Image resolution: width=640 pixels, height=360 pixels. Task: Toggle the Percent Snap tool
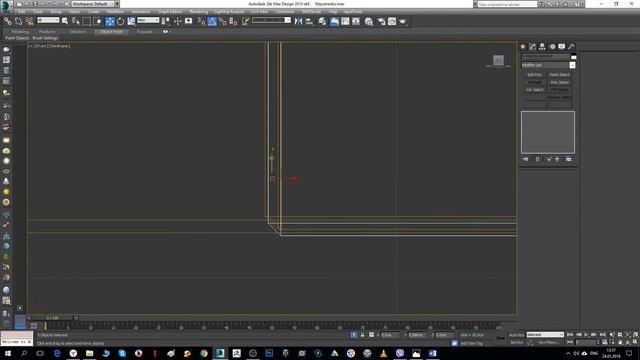[x=222, y=21]
